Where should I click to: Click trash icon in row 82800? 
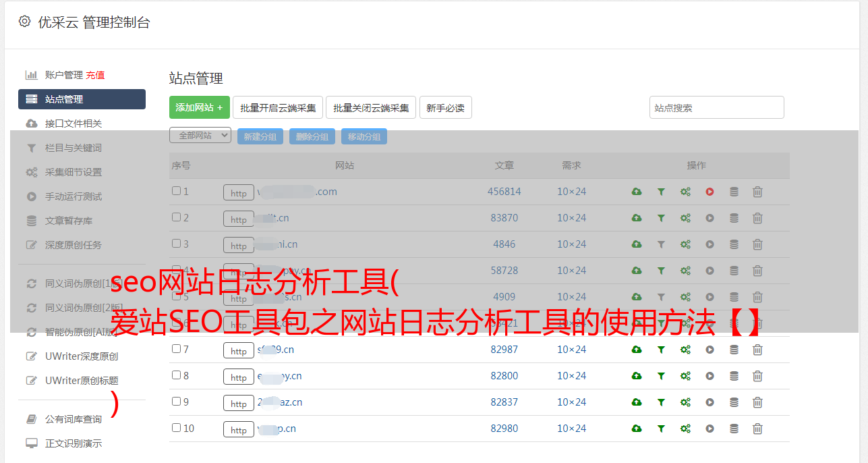tap(757, 376)
